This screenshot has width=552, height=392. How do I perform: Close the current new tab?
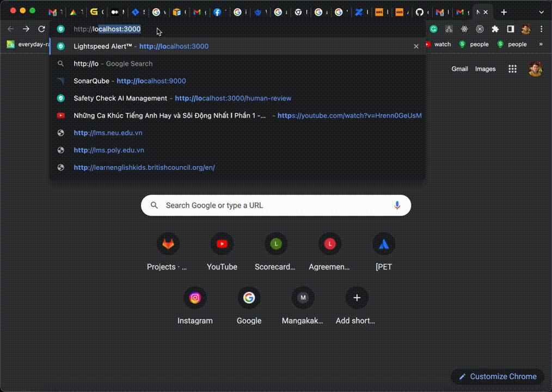pyautogui.click(x=486, y=13)
